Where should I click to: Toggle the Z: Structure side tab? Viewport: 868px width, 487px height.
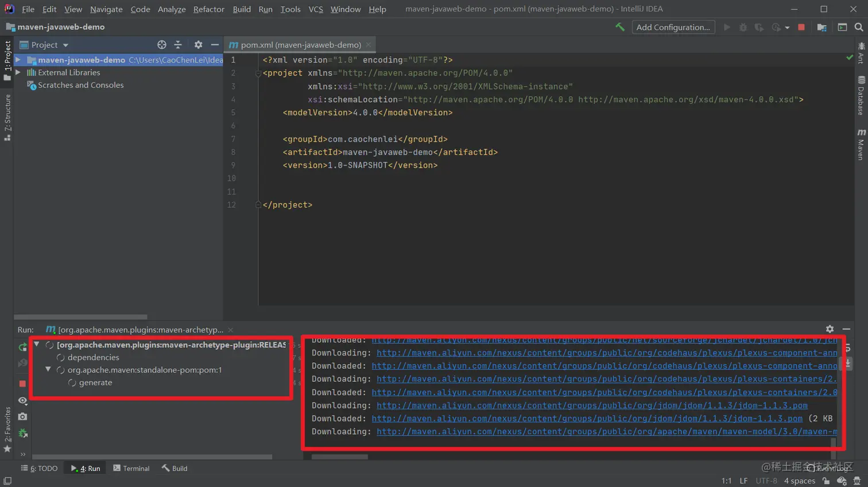tap(7, 118)
